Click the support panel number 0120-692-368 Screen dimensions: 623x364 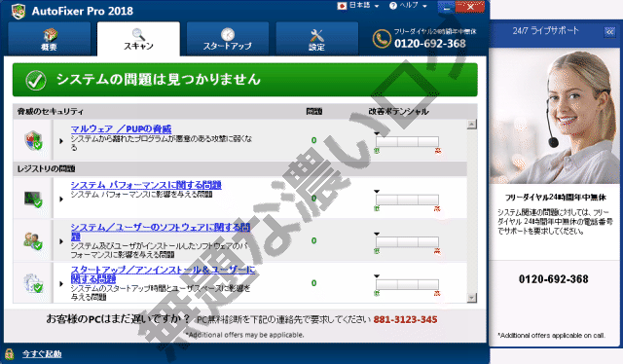pyautogui.click(x=554, y=279)
